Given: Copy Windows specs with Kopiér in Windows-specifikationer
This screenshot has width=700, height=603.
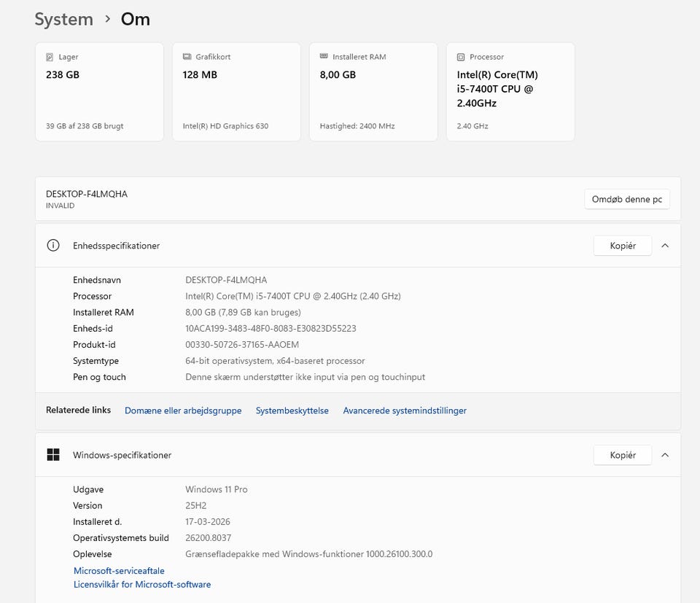Looking at the screenshot, I should click(623, 455).
